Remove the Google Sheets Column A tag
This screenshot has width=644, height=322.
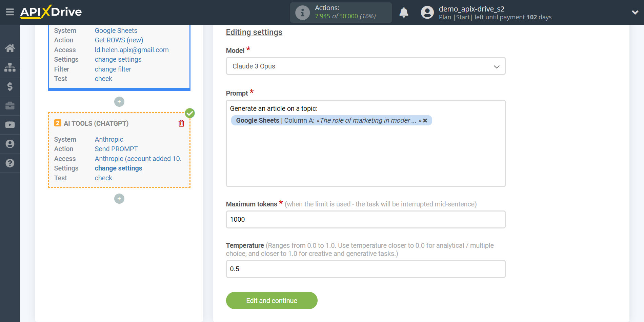[425, 121]
